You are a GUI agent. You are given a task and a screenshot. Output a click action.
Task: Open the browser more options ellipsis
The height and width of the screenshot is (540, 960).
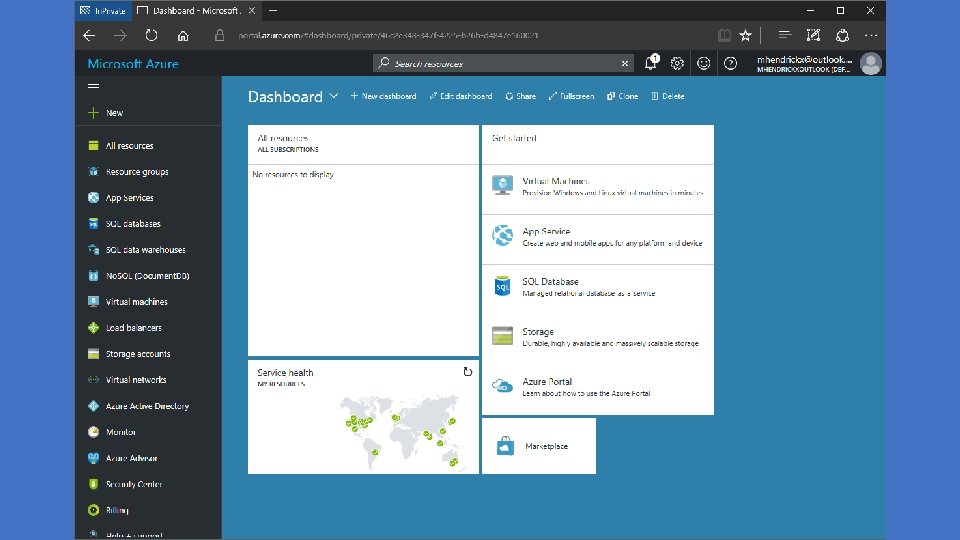click(x=871, y=36)
